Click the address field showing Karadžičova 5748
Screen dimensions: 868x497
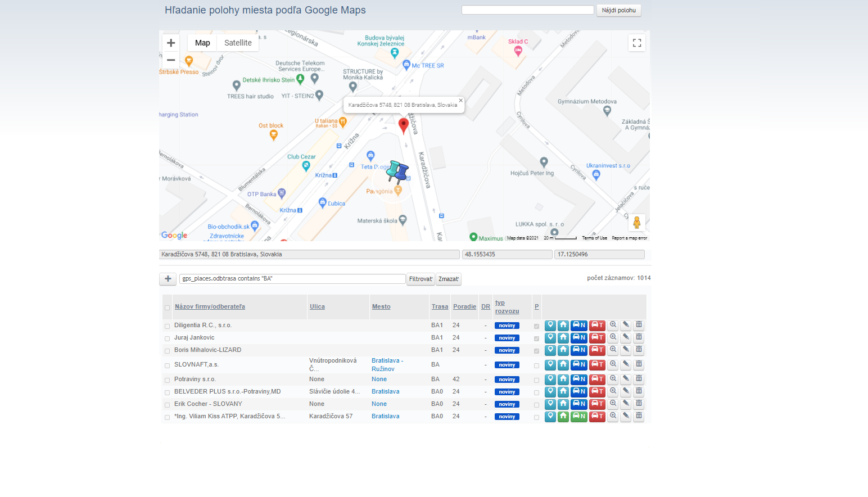(x=309, y=255)
